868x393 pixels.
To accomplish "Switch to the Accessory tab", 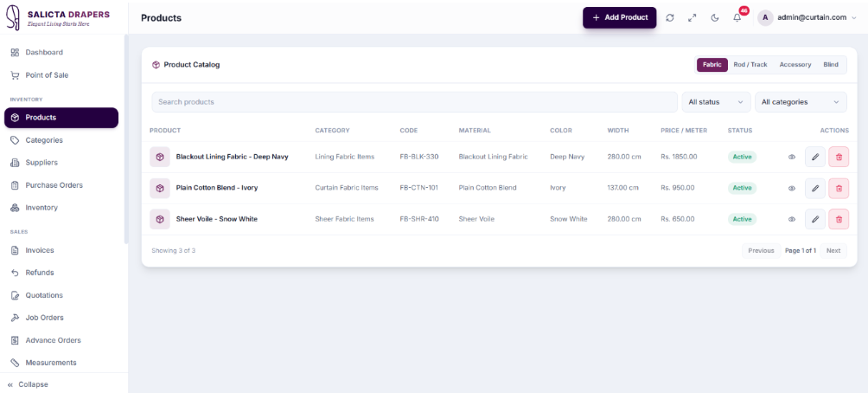I will (x=795, y=65).
